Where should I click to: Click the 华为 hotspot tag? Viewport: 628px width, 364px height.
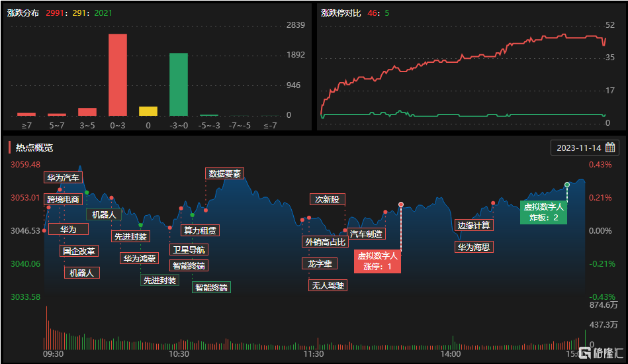point(68,229)
